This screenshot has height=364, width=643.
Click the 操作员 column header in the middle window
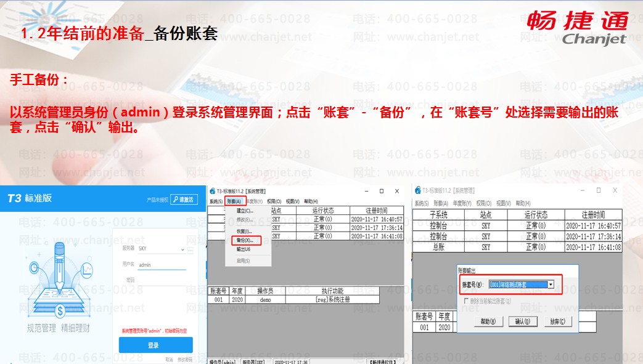265,291
